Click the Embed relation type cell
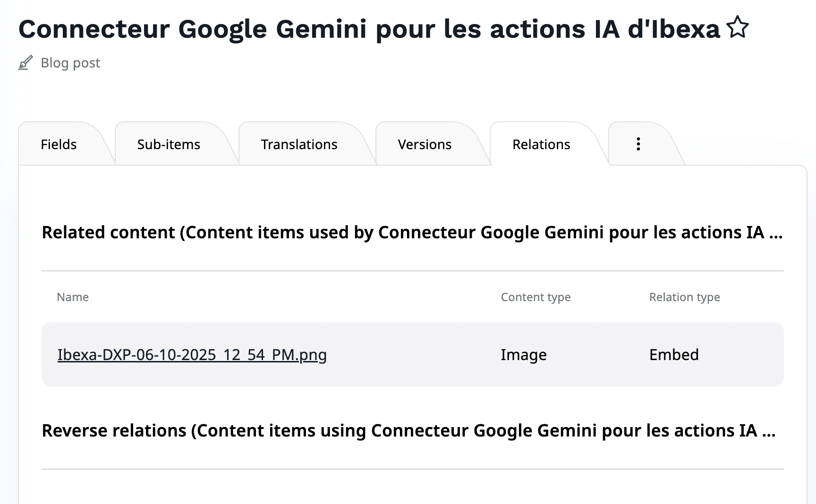The width and height of the screenshot is (816, 504). tap(674, 355)
